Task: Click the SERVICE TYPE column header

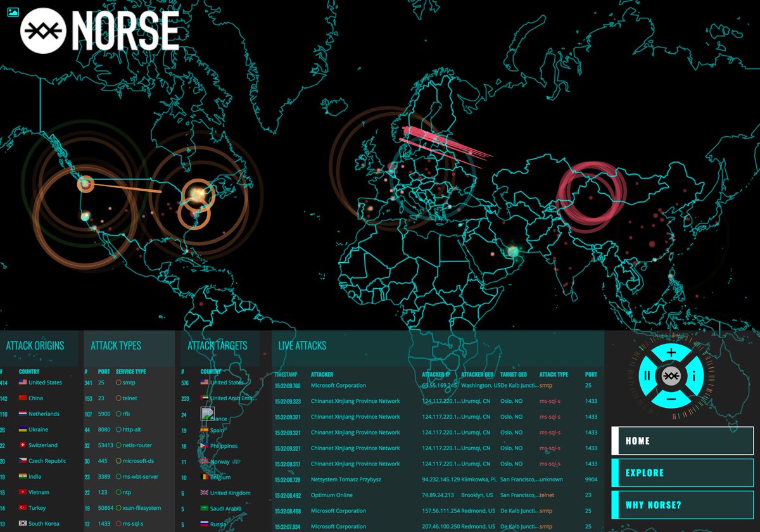Action: [131, 372]
